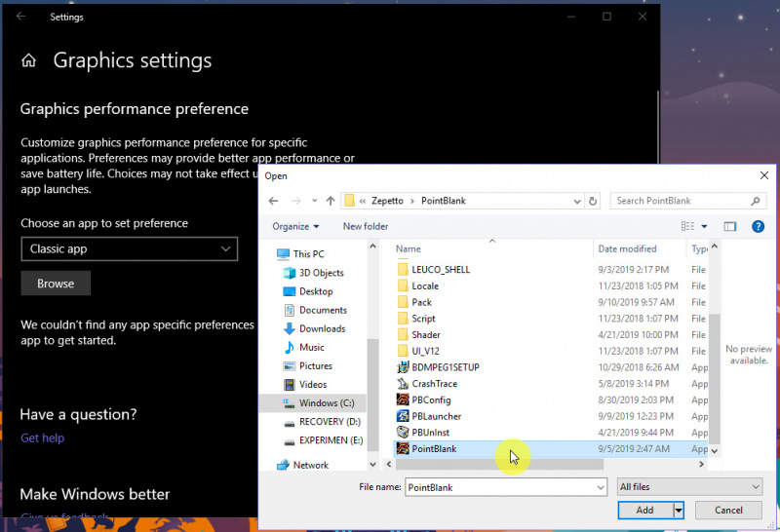The image size is (780, 532).
Task: Open recent locations dropdown arrow
Action: coord(314,201)
